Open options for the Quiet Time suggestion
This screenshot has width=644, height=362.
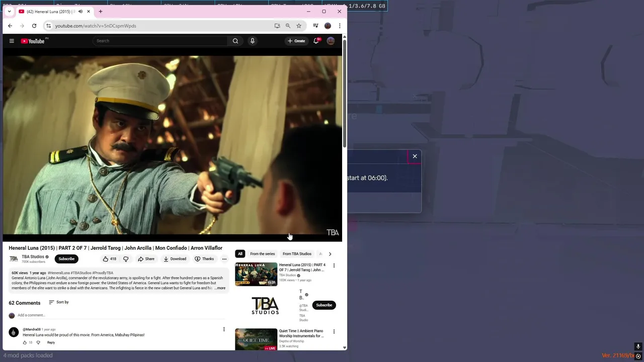pos(334,332)
